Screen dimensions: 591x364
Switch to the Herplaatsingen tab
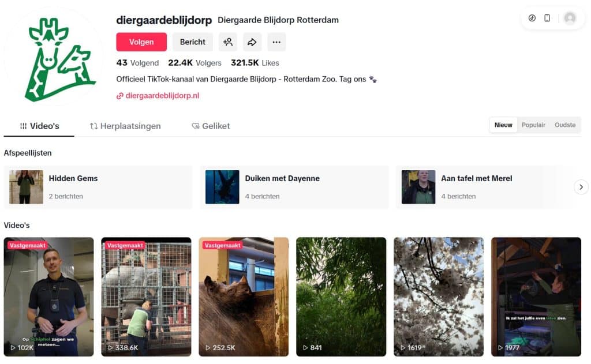[125, 126]
